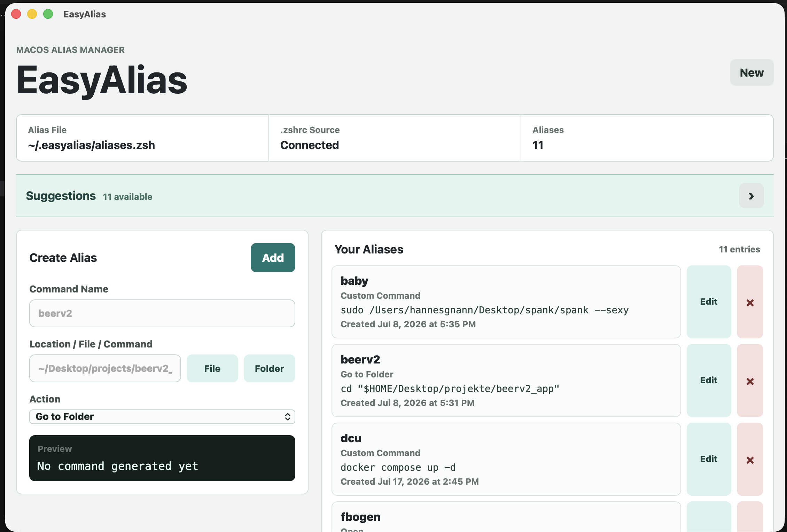Image resolution: width=787 pixels, height=532 pixels.
Task: Choose File for alias location
Action: click(x=212, y=368)
